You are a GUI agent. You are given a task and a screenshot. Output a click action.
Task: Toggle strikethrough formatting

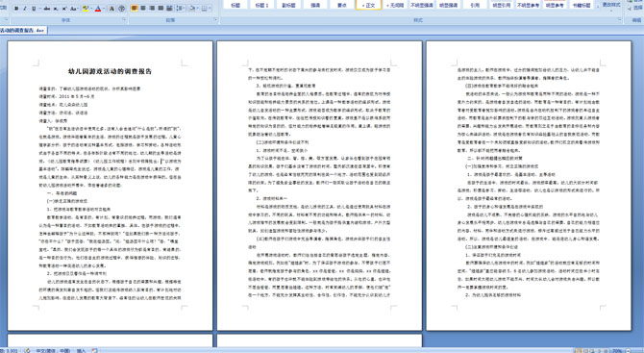(x=47, y=9)
